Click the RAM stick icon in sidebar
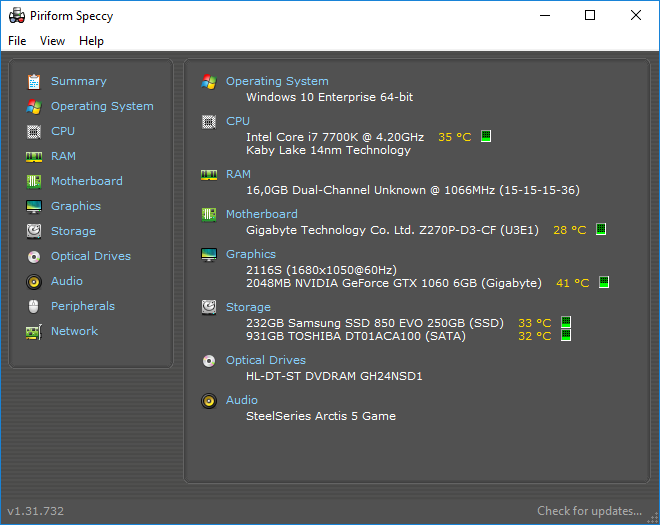 click(x=34, y=157)
